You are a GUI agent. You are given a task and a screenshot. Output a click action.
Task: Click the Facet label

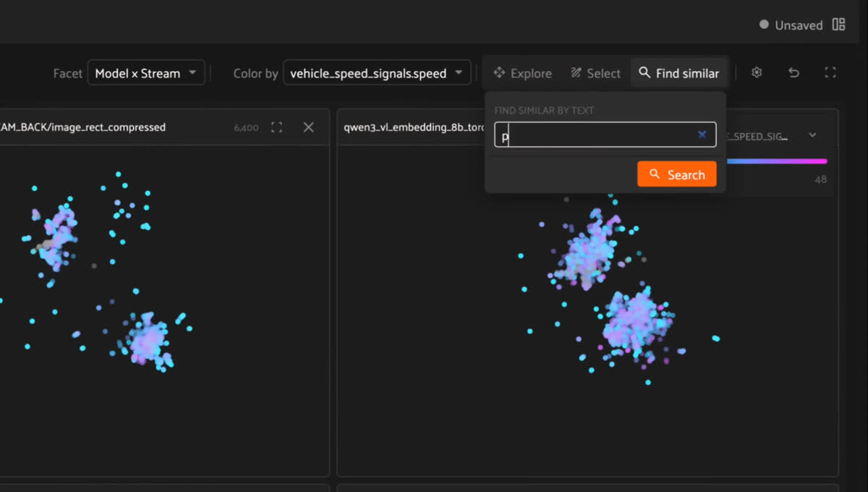pyautogui.click(x=68, y=73)
